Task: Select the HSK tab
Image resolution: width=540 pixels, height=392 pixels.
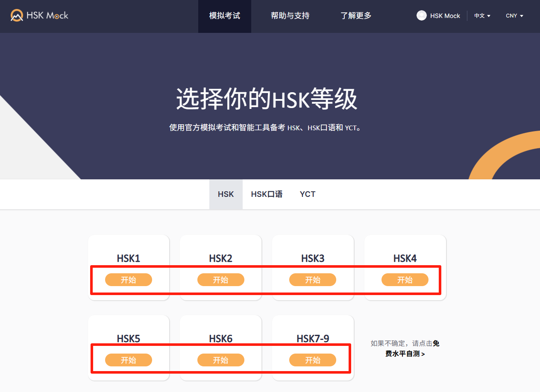Action: pos(226,194)
